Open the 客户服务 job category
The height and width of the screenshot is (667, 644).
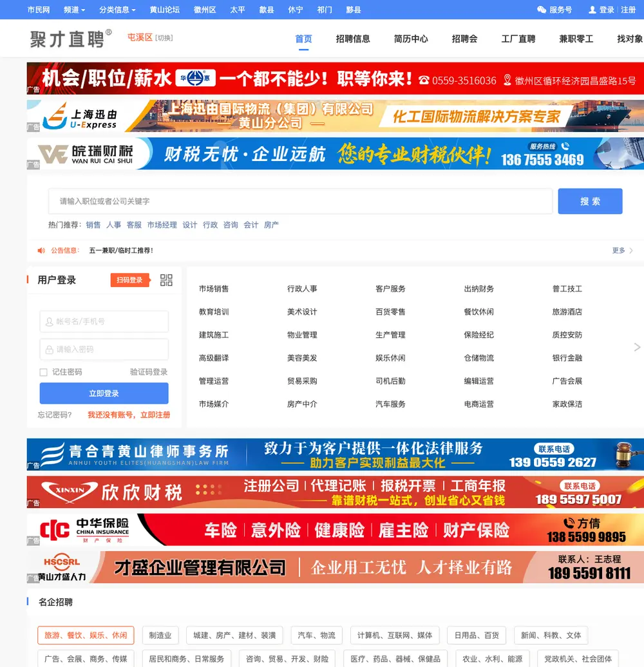(390, 289)
